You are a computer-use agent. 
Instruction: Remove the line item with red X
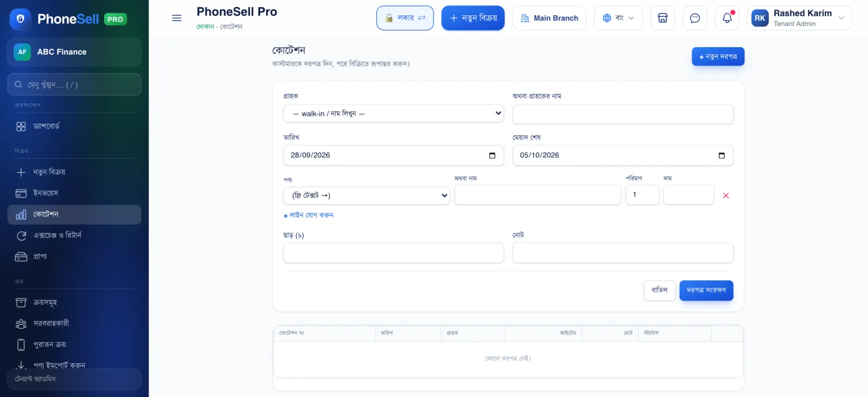pyautogui.click(x=726, y=195)
